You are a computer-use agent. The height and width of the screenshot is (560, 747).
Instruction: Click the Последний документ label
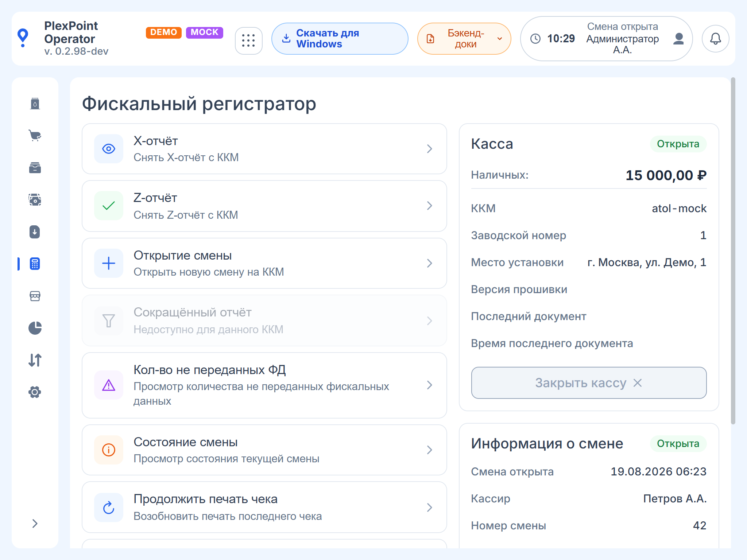[529, 316]
